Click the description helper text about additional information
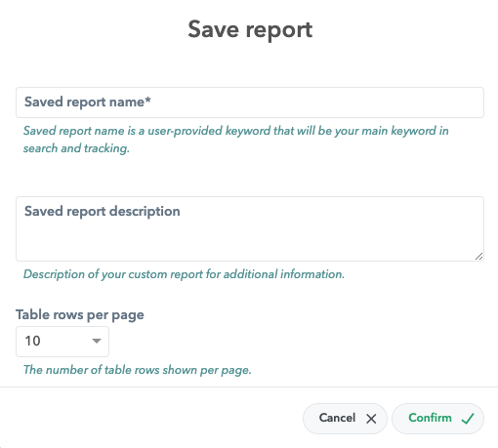The width and height of the screenshot is (498, 448). [184, 274]
